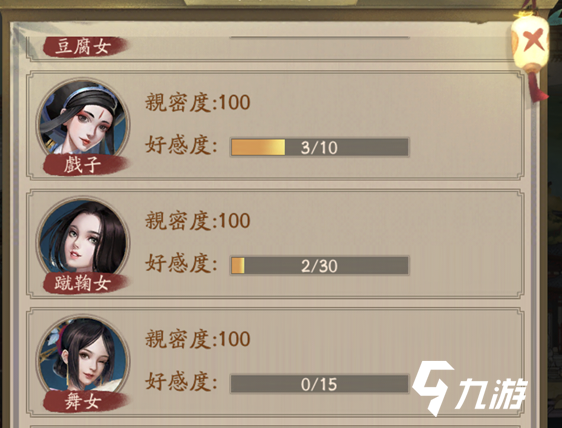Click the red tassel under the lantern
This screenshot has height=428, width=562.
pyautogui.click(x=537, y=87)
